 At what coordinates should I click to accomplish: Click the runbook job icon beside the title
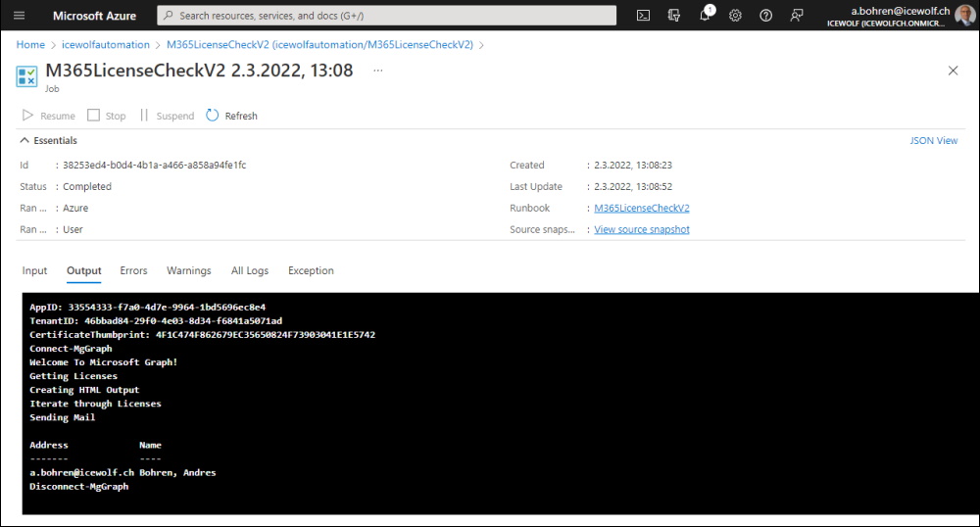26,76
